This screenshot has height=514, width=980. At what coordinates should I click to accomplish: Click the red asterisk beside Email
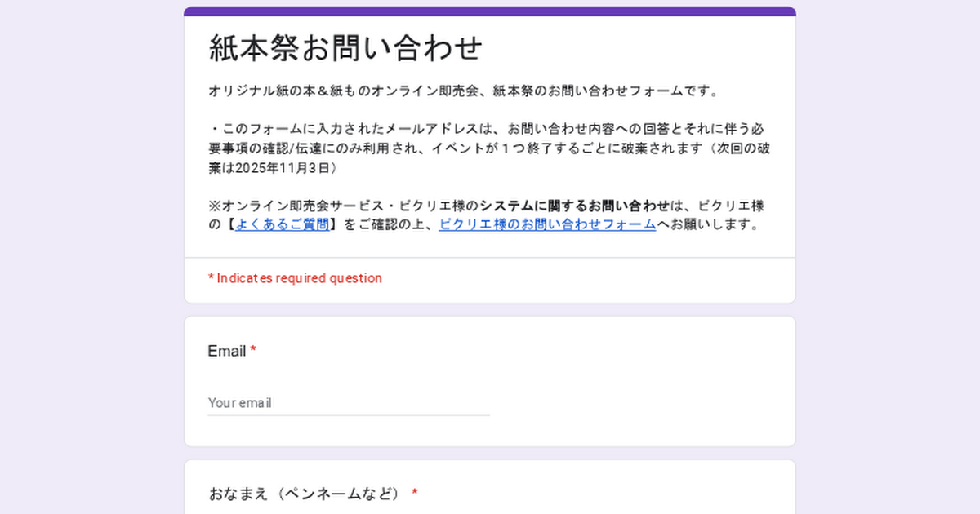click(x=253, y=351)
